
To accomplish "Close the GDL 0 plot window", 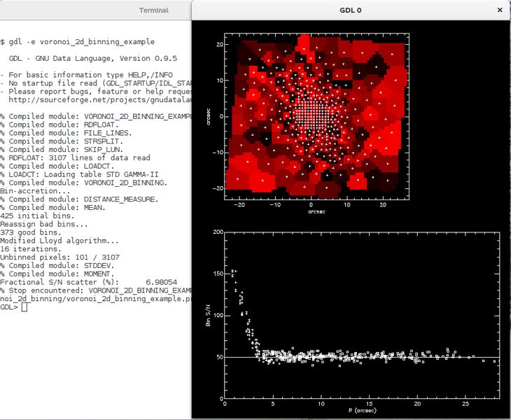I will [x=500, y=10].
